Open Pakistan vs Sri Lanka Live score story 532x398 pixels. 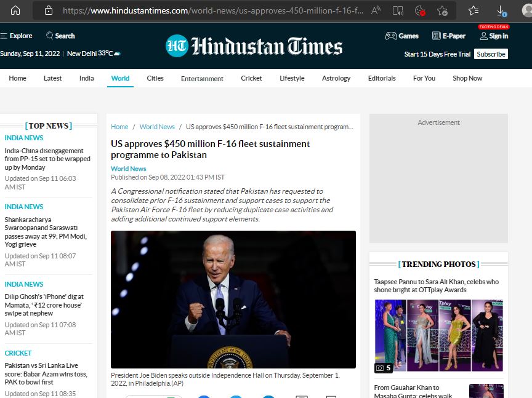point(46,373)
